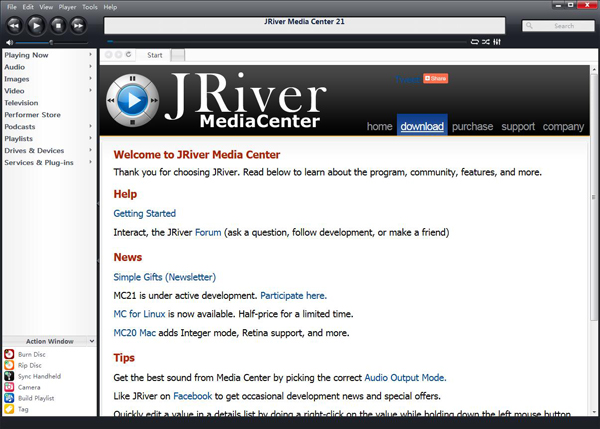This screenshot has width=600, height=429.
Task: Mute audio with the speaker icon
Action: [10, 42]
